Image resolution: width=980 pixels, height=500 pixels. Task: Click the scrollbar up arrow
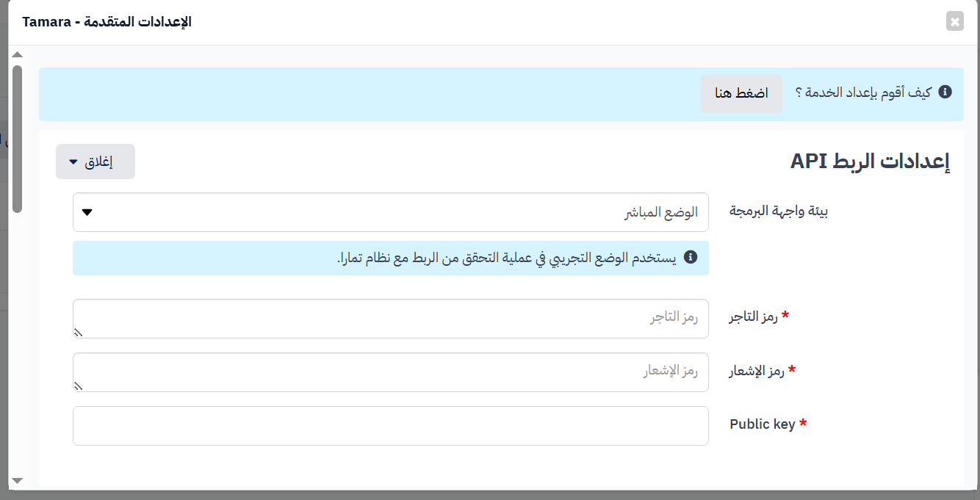[17, 54]
